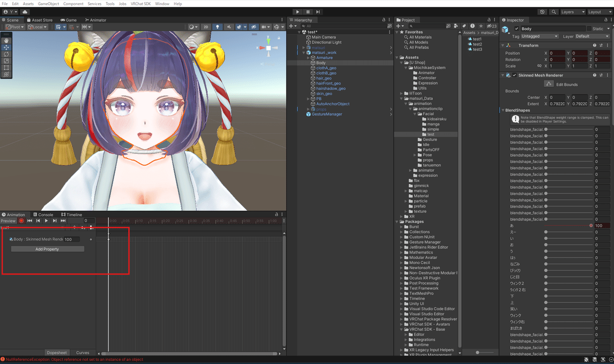Click the Project create asset plus icon
The image size is (614, 364).
click(399, 26)
